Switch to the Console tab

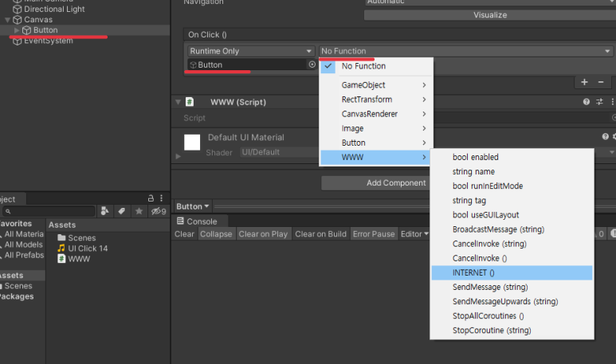(197, 221)
